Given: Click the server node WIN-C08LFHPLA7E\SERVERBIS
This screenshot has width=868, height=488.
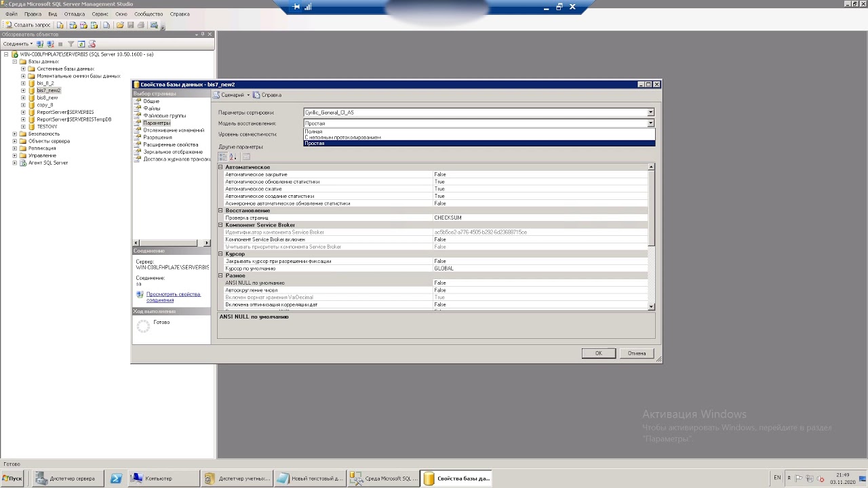Looking at the screenshot, I should 87,54.
